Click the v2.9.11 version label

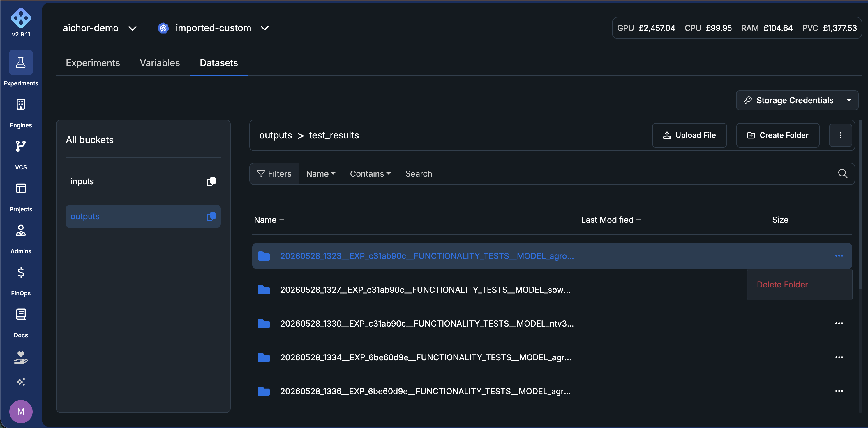(x=21, y=34)
